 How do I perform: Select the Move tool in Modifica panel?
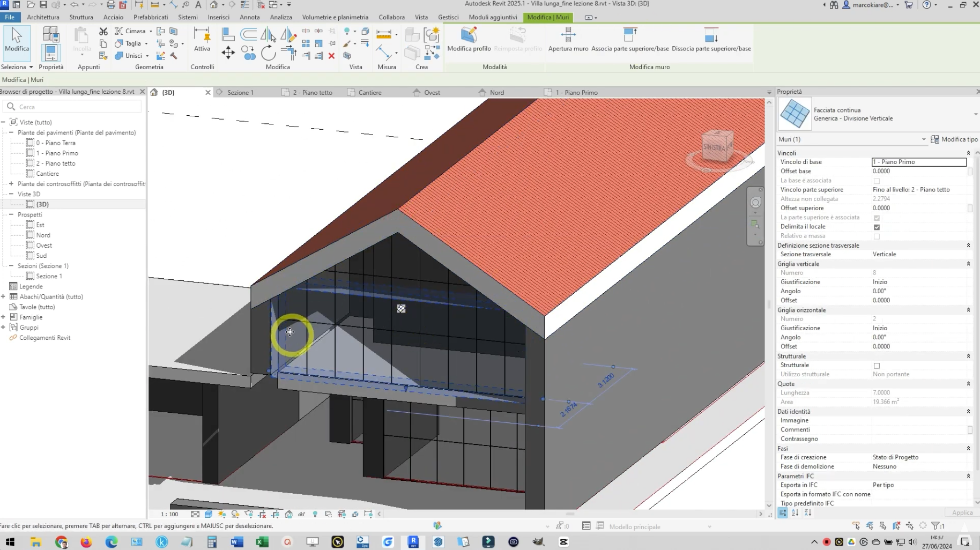click(x=228, y=53)
